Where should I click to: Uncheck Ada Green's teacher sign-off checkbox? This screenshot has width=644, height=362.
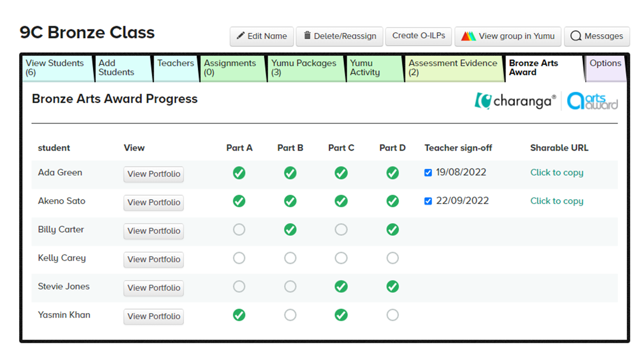point(428,173)
